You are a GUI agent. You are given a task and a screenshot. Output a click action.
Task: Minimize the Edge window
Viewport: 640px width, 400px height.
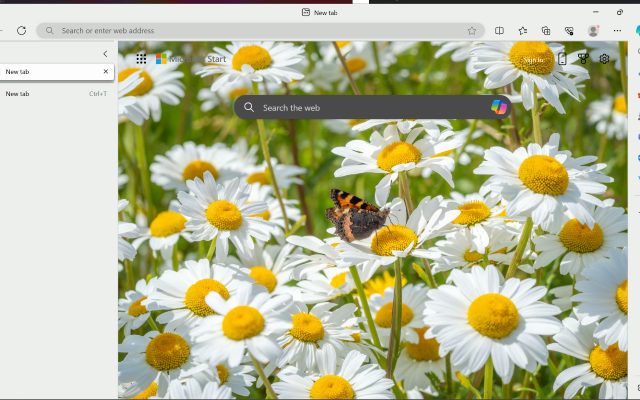click(x=596, y=12)
